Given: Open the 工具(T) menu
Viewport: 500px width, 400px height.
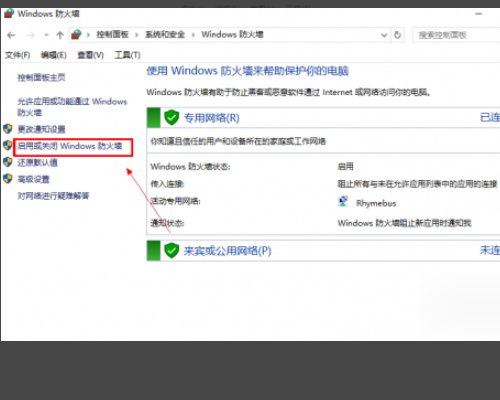Looking at the screenshot, I should coord(127,55).
